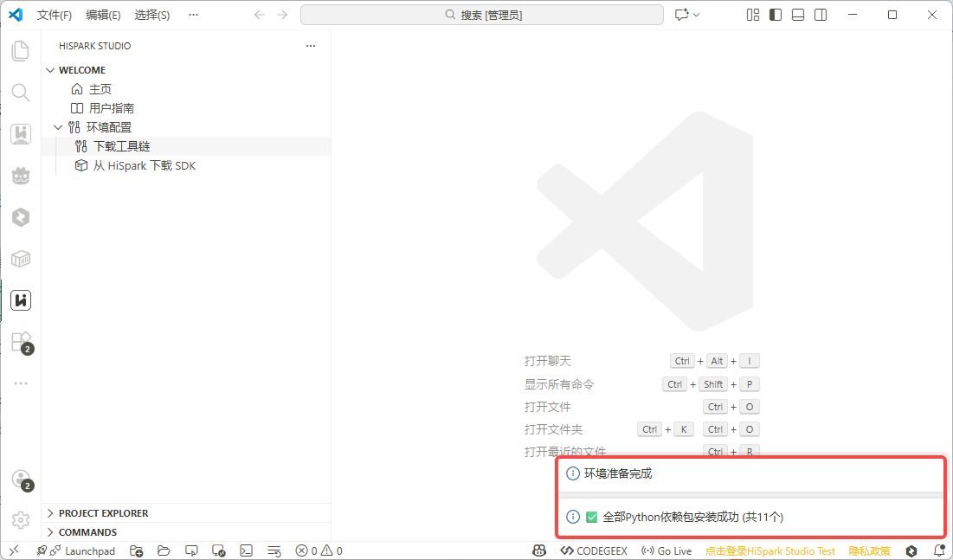Collapse the WELCOME section
Image resolution: width=953 pixels, height=560 pixels.
pos(50,70)
